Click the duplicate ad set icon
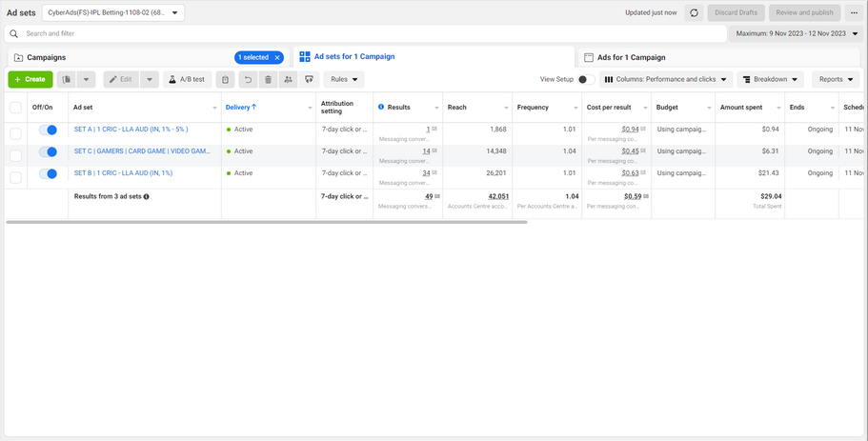 (67, 80)
